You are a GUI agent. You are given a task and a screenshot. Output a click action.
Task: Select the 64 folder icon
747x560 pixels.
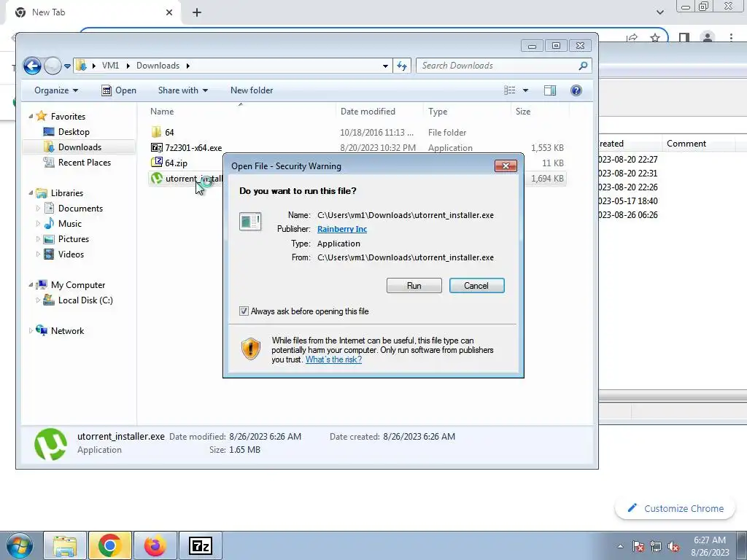(156, 132)
